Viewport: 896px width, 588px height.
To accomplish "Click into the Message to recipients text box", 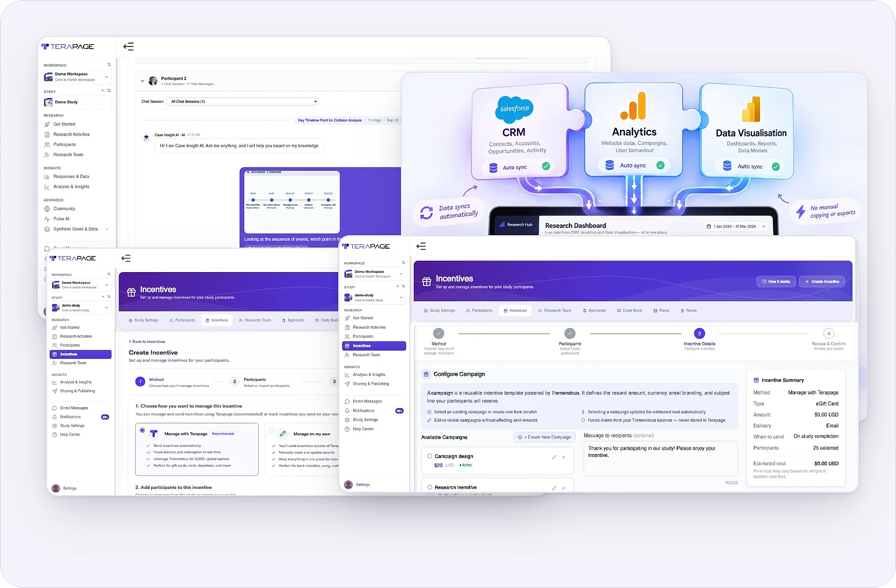I will point(661,459).
